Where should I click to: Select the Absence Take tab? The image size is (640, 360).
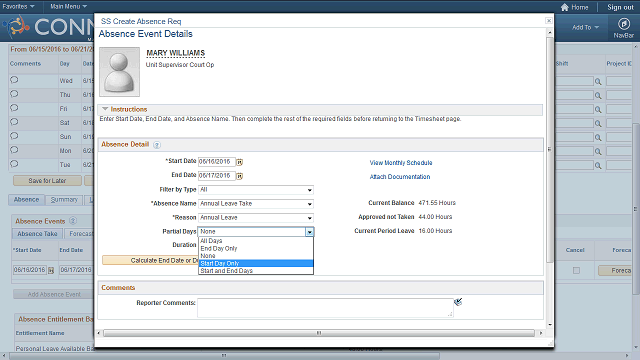tap(37, 233)
